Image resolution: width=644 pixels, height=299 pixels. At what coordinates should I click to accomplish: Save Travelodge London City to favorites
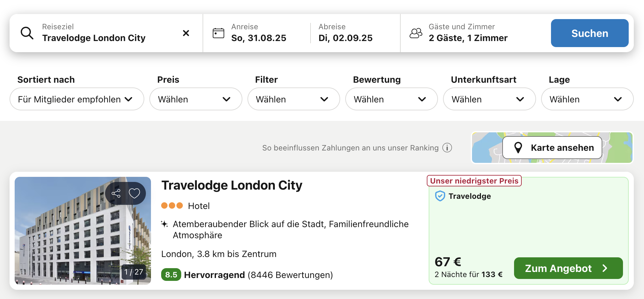(x=134, y=193)
